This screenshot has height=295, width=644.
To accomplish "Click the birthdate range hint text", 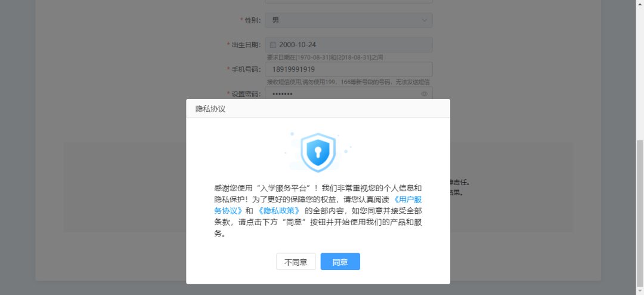I will coord(325,57).
